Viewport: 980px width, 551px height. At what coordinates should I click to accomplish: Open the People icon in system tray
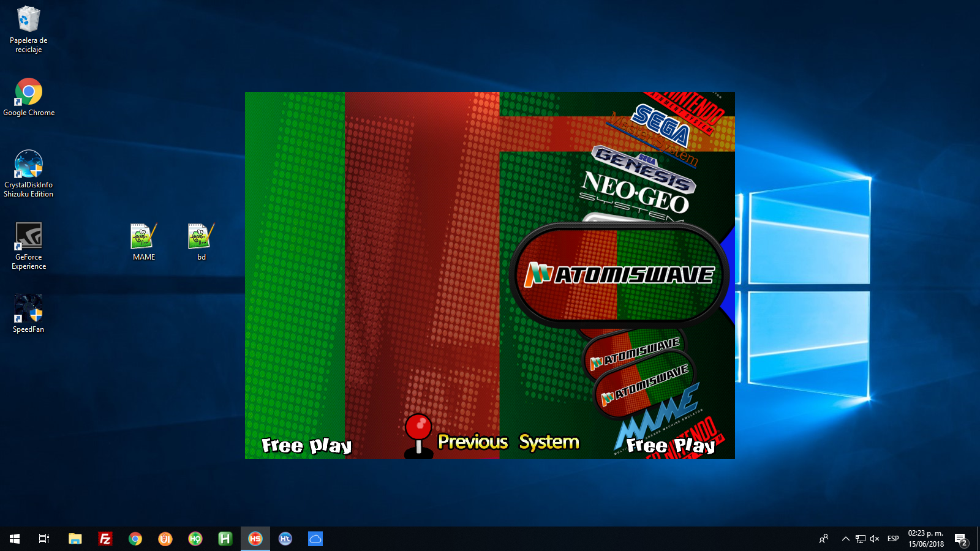click(x=824, y=539)
